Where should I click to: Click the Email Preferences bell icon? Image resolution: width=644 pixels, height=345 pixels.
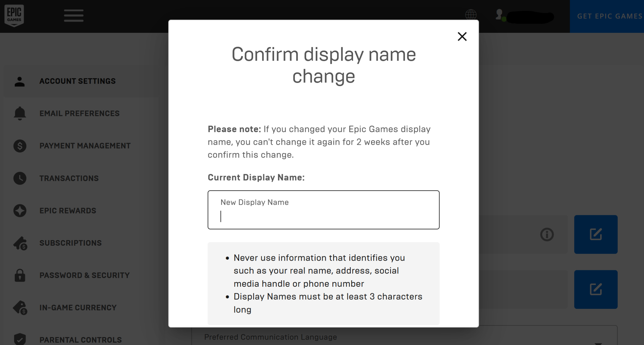pos(20,113)
